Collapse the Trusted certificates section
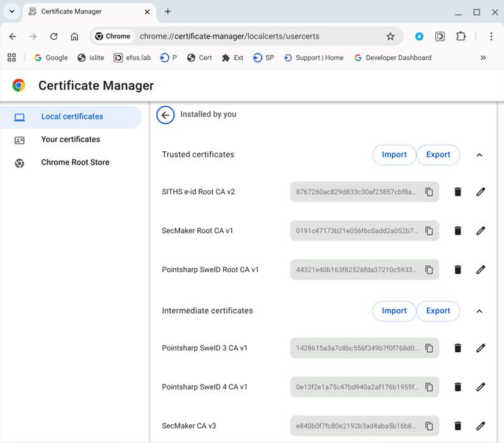 click(x=479, y=155)
